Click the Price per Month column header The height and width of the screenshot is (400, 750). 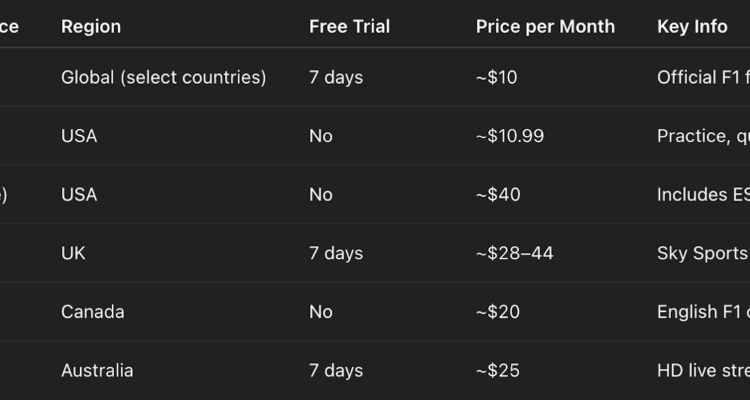point(545,27)
